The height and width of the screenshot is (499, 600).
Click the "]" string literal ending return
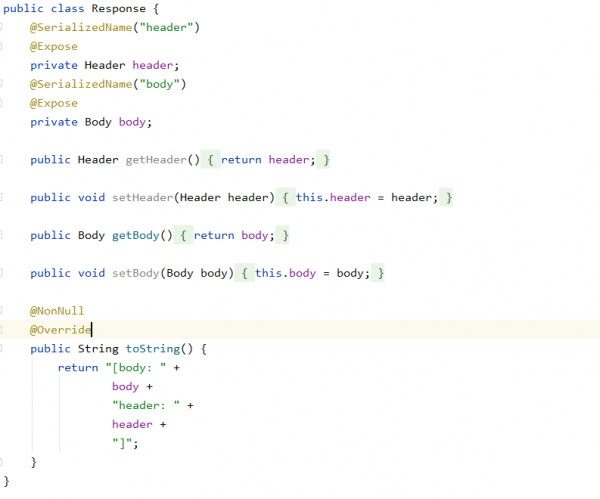(x=122, y=444)
